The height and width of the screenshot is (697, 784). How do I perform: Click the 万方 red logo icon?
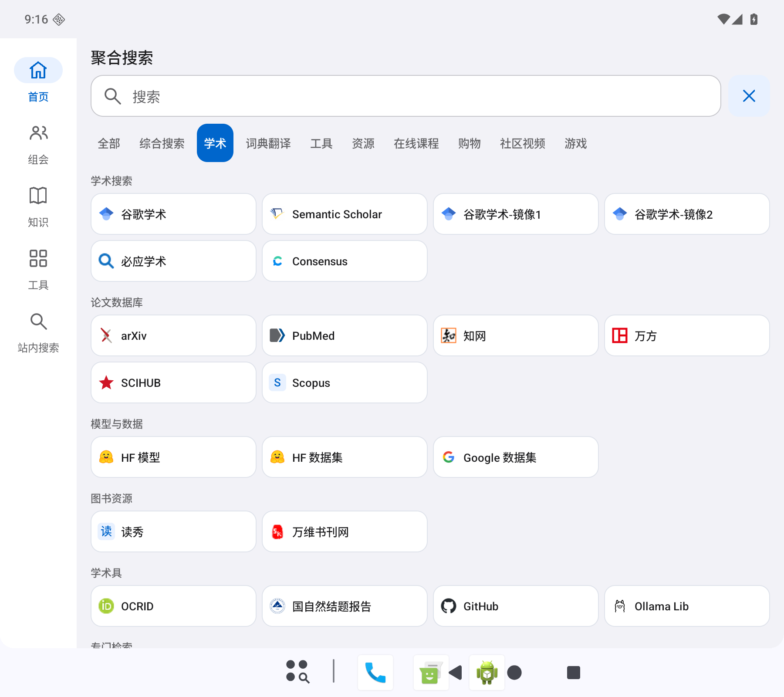620,335
